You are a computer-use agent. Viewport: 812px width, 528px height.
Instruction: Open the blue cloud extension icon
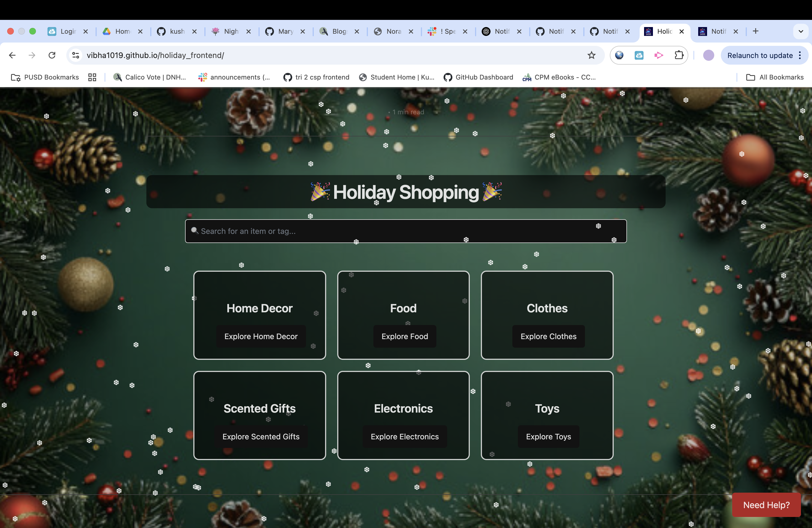click(x=639, y=55)
